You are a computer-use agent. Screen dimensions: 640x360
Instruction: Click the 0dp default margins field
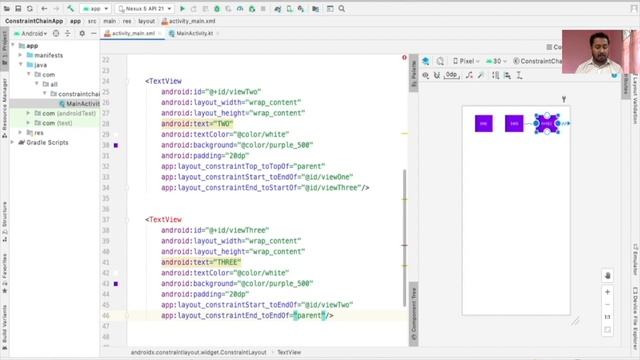coord(451,75)
